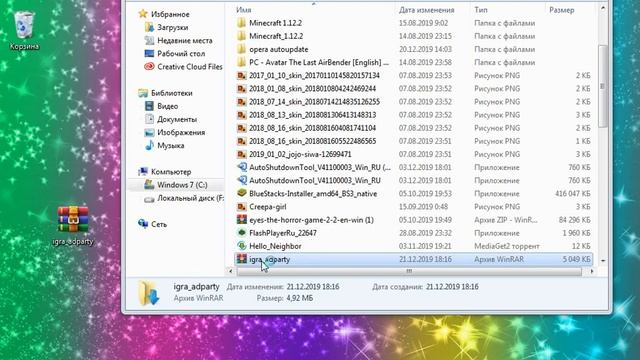Select the 2018_08_16_skin_2018081604081741104 file icon
The image size is (640, 360).
242,128
